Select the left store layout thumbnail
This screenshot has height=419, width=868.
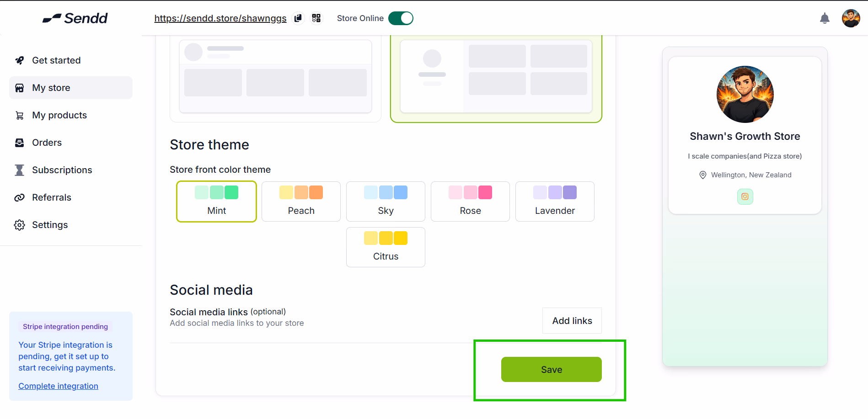[x=275, y=78]
